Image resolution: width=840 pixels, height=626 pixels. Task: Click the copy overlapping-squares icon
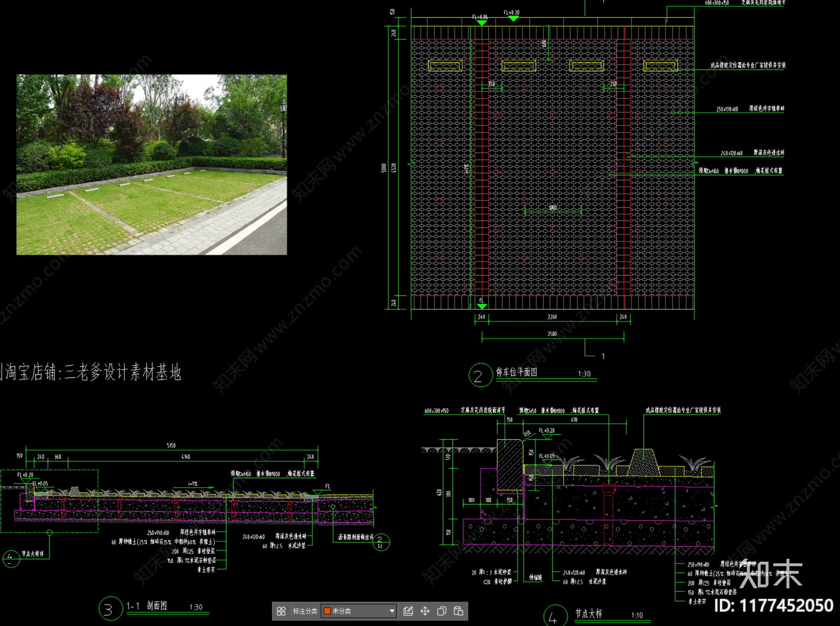point(442,611)
